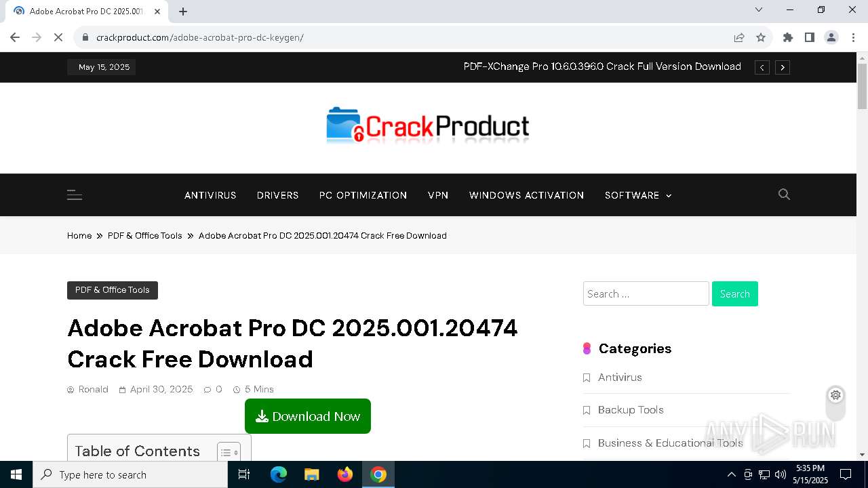Open the DRIVERS menu item
The image size is (868, 488).
pyautogui.click(x=278, y=195)
